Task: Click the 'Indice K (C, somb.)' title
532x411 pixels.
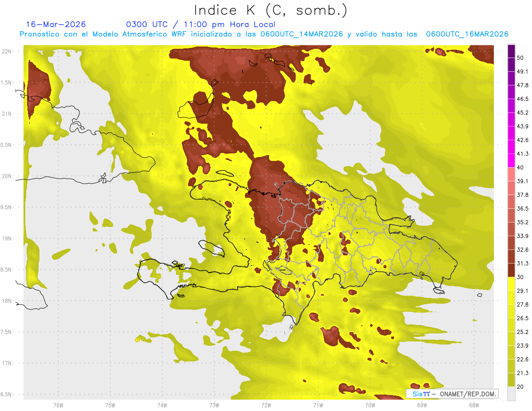Action: [x=270, y=10]
